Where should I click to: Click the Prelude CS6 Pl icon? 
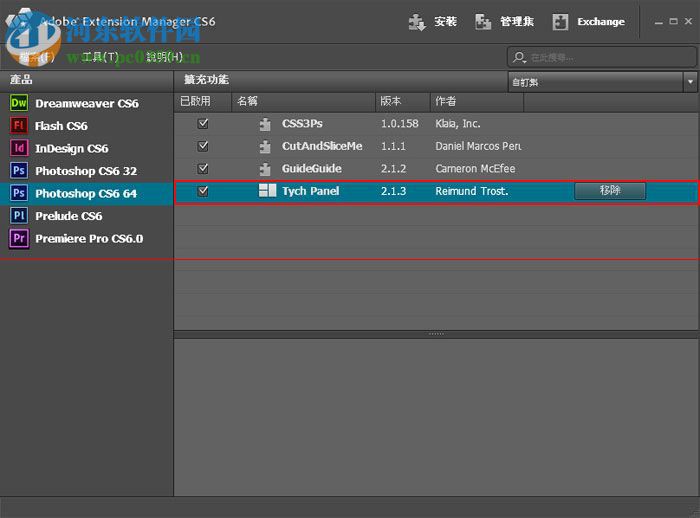coord(19,216)
